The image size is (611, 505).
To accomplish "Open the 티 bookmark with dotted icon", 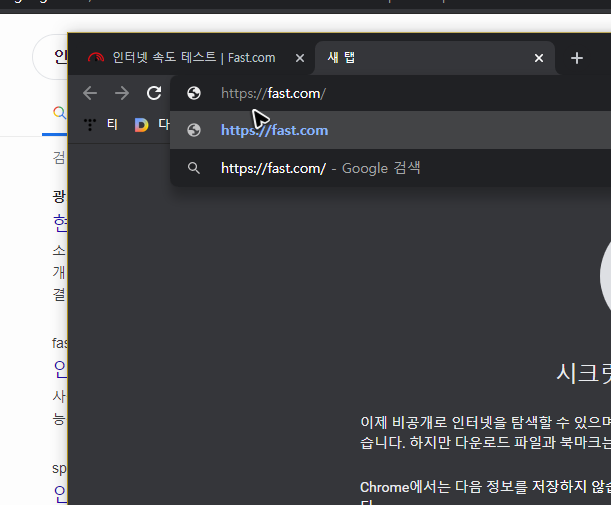I will pyautogui.click(x=90, y=125).
